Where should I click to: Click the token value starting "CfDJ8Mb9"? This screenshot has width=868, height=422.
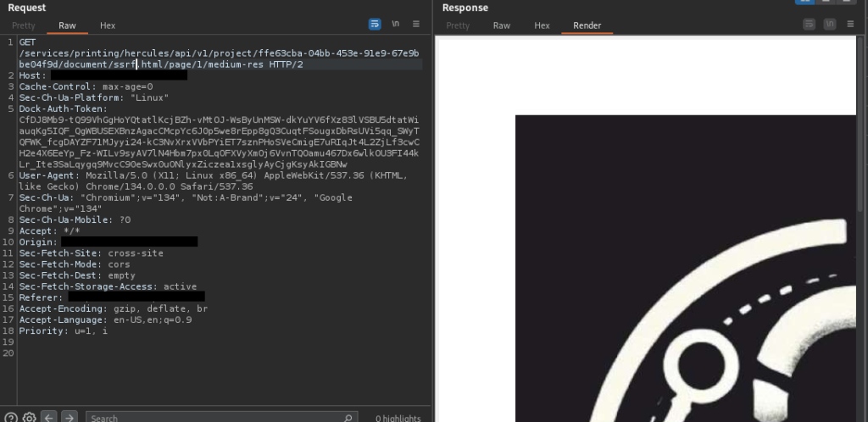tap(220, 142)
